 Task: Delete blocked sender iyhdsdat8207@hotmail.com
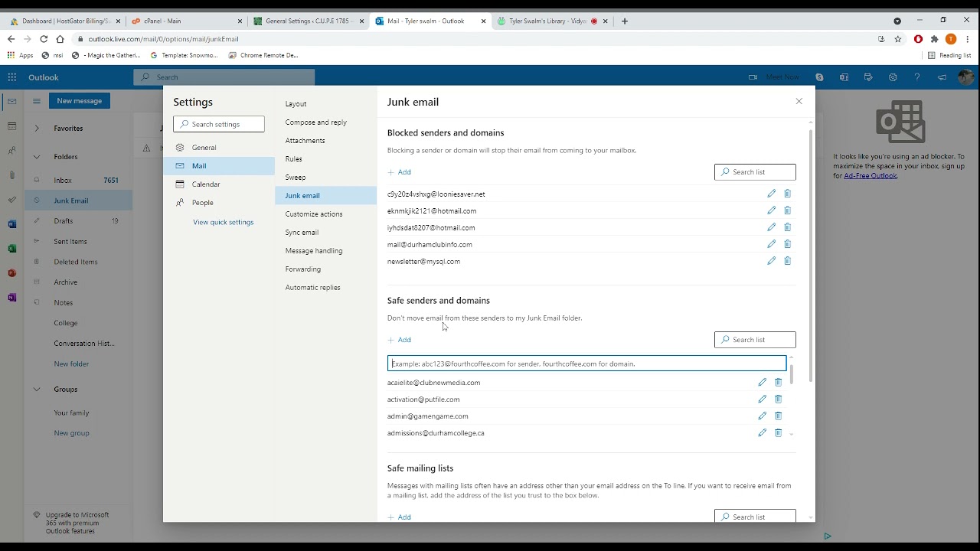coord(787,227)
